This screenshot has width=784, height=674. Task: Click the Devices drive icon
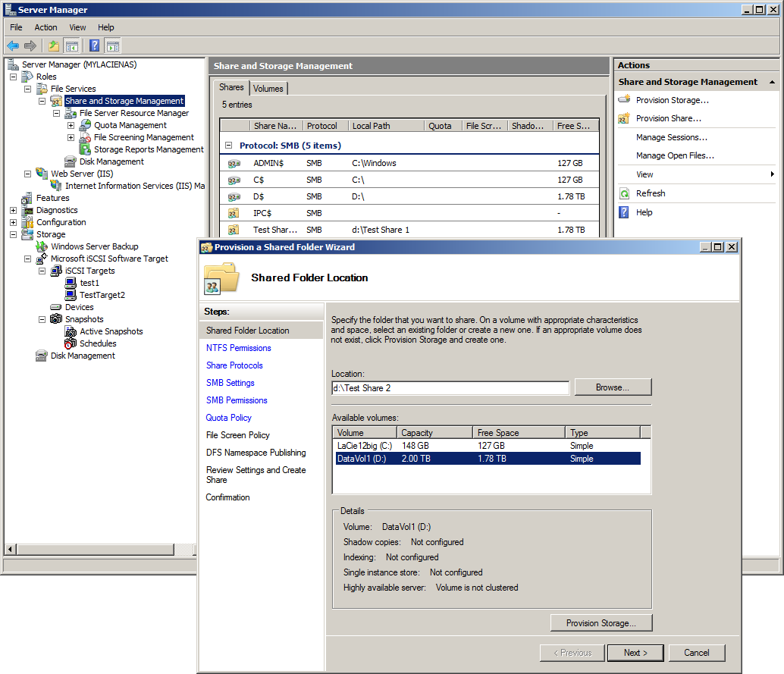pyautogui.click(x=56, y=307)
